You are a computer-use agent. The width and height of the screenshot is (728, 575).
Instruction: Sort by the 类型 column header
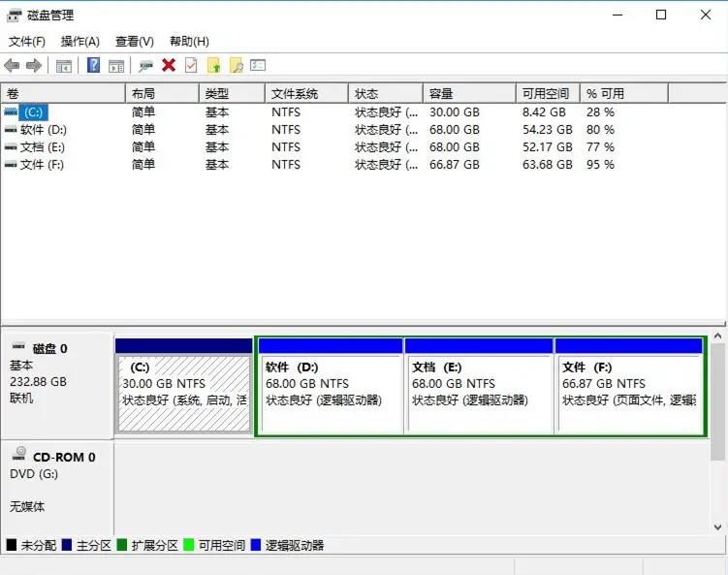[x=232, y=93]
